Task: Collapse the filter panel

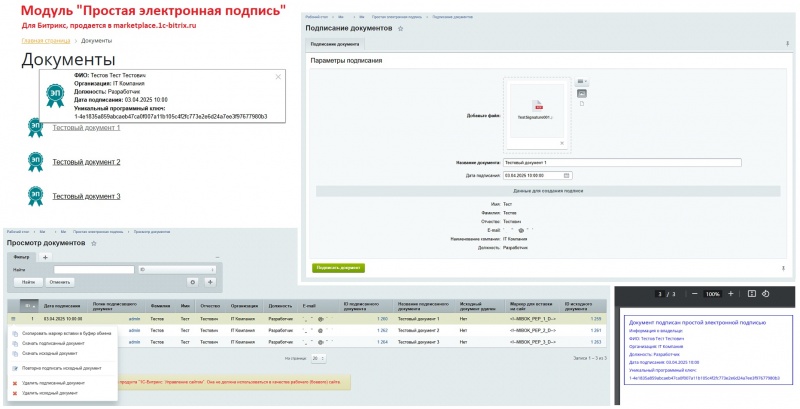Action: (217, 258)
